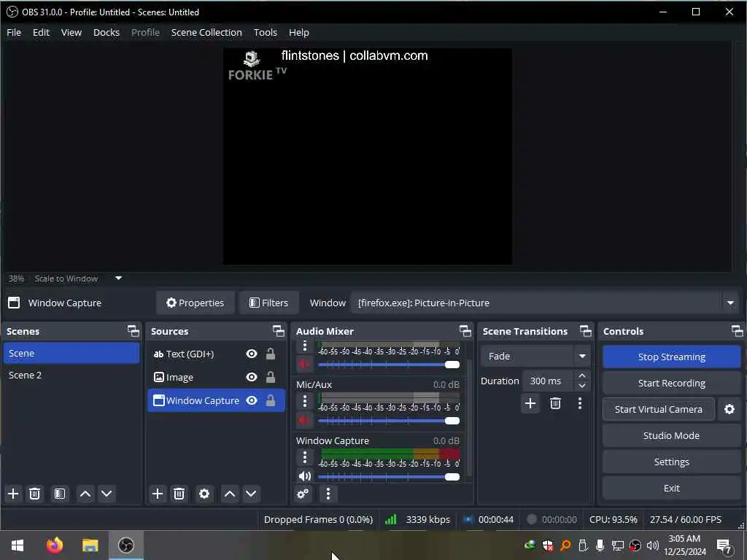Open the View menu
747x560 pixels.
point(71,32)
